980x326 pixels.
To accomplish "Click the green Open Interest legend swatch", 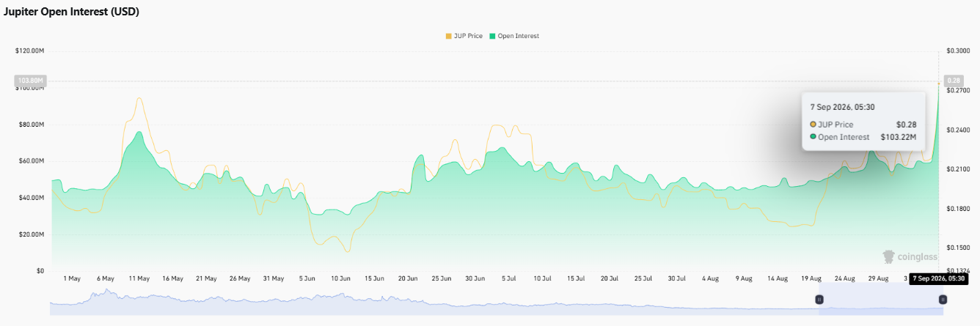I will click(492, 36).
